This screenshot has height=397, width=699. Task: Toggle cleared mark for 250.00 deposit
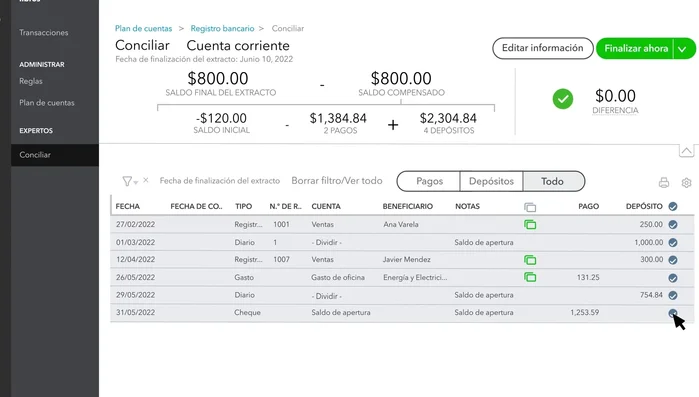coord(673,225)
